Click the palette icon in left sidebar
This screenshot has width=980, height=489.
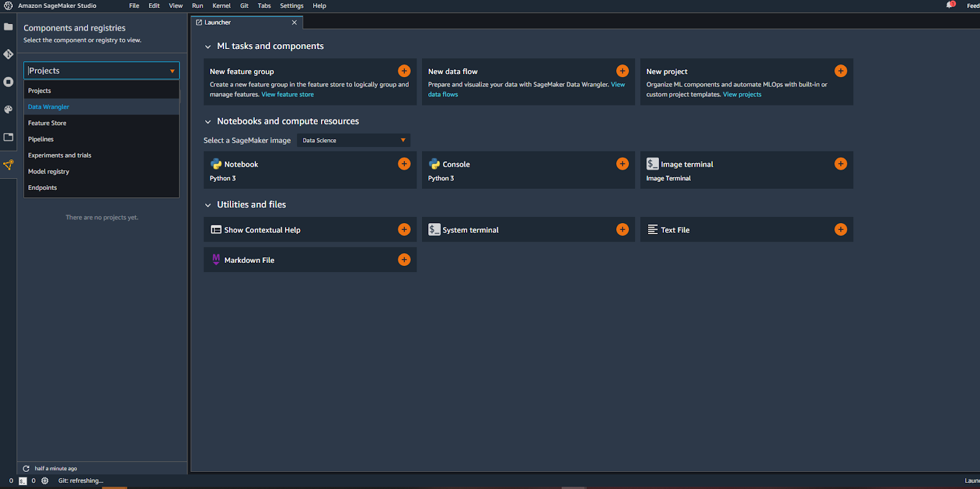[x=9, y=110]
